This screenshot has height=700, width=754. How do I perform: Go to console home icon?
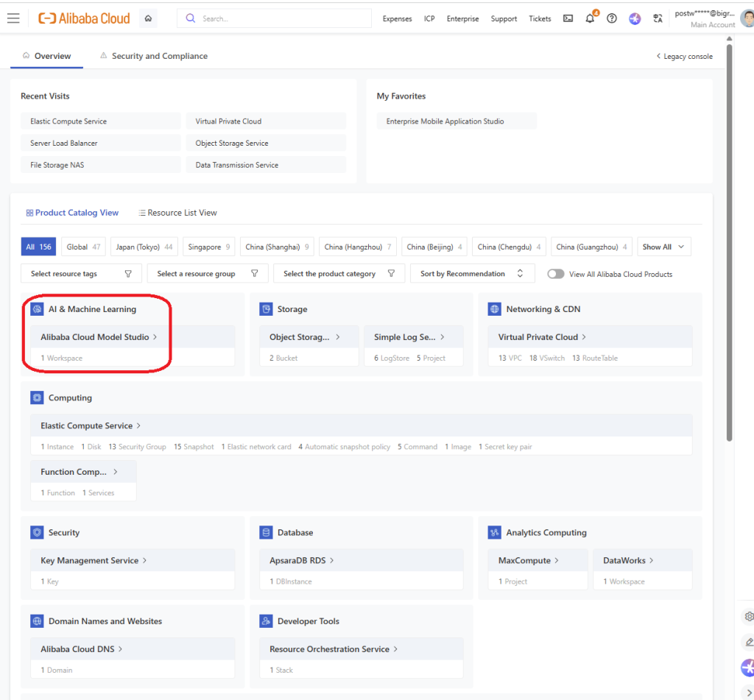click(x=148, y=18)
